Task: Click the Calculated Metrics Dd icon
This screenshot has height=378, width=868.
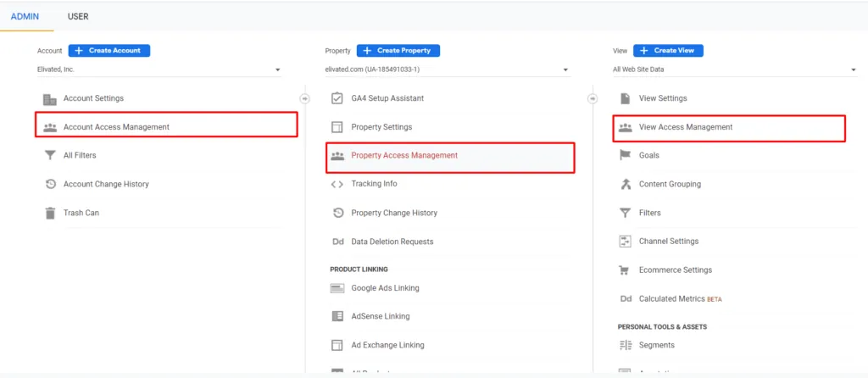Action: pos(626,299)
